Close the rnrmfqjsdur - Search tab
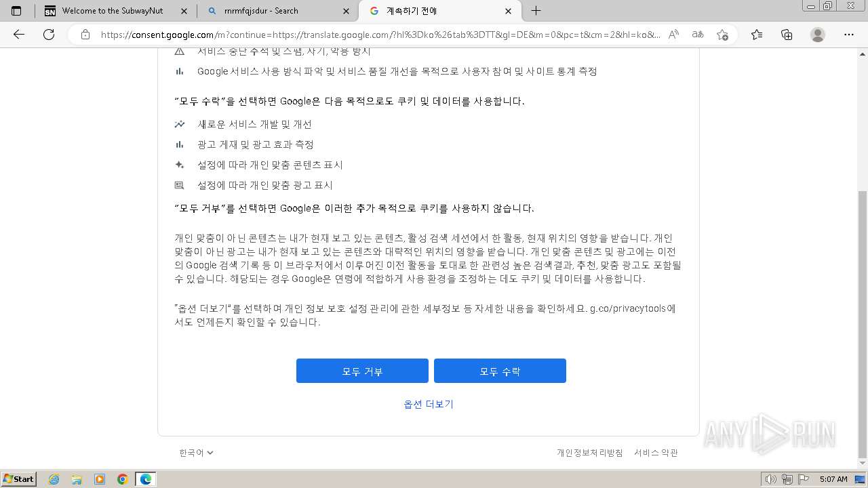Screen dimensions: 868x488 pos(346,11)
